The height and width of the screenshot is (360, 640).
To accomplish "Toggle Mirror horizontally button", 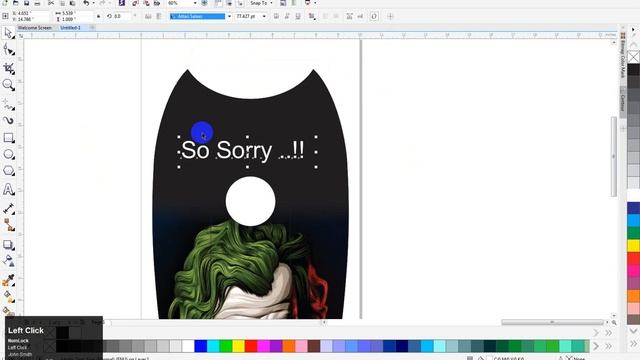I will point(148,16).
